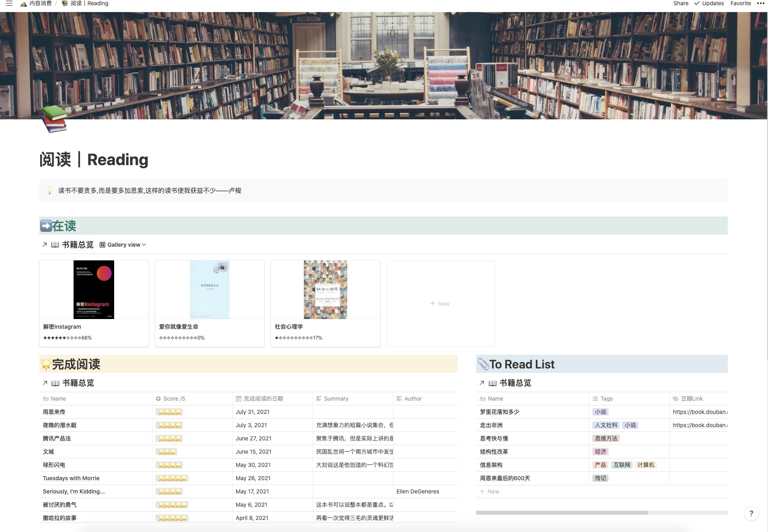Click the 计算机 tag on 信息架构
Screen dimensions: 768x532
tap(646, 465)
